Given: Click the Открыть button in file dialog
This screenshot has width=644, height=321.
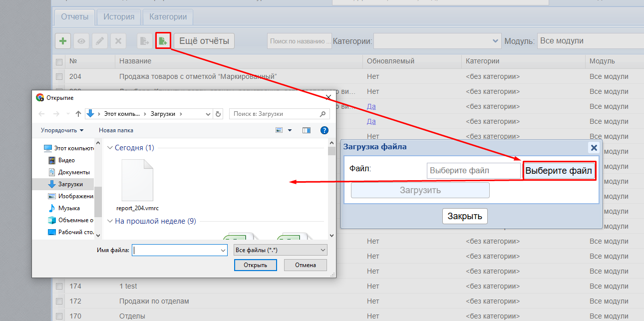Looking at the screenshot, I should click(x=255, y=265).
